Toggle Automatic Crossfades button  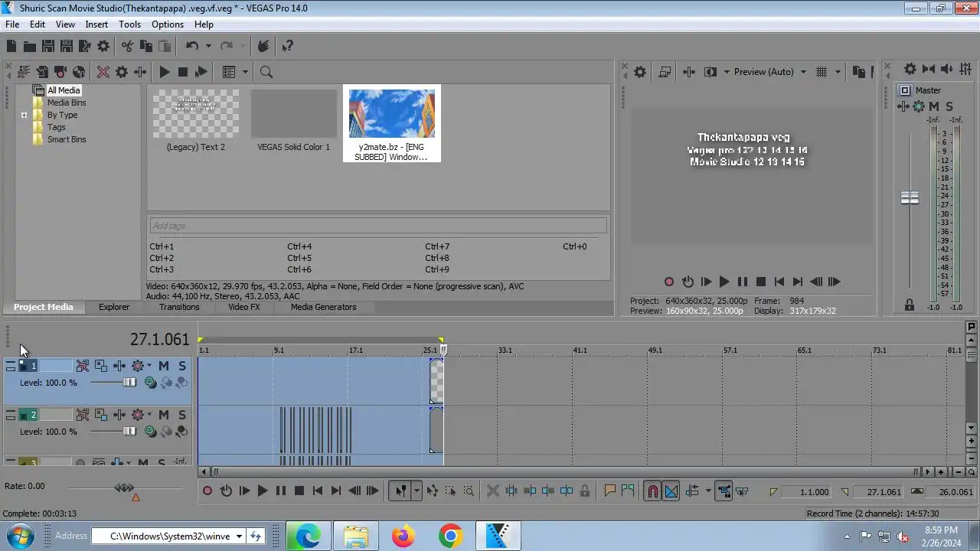(671, 491)
